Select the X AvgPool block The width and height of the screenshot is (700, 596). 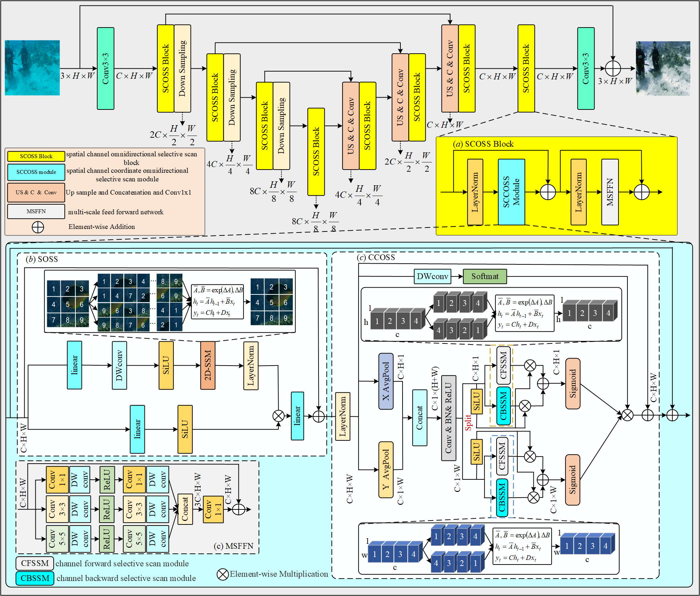pos(386,381)
